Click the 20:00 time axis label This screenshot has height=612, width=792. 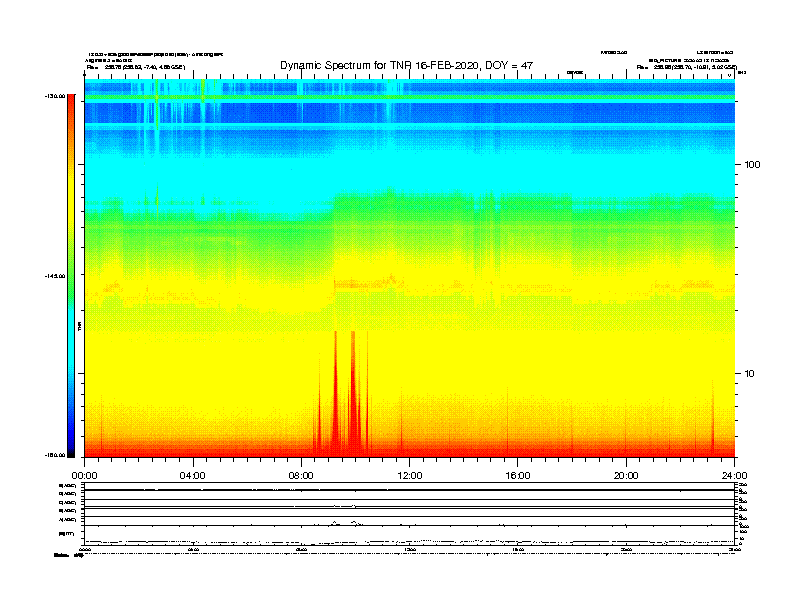[626, 476]
